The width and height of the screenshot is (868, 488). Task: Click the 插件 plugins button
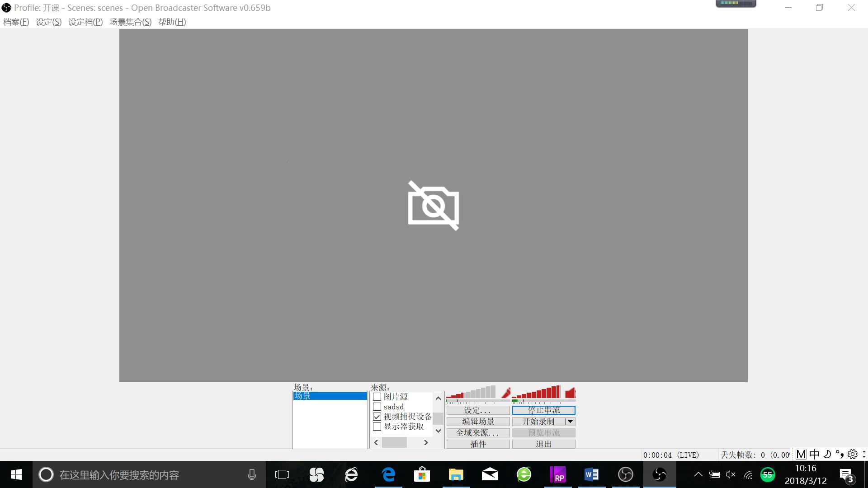pyautogui.click(x=478, y=444)
